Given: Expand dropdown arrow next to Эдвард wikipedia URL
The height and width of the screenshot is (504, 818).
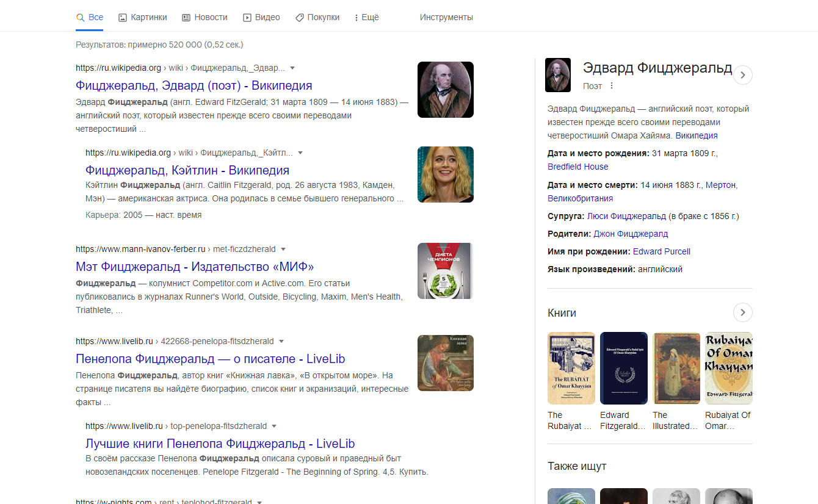Looking at the screenshot, I should (292, 68).
